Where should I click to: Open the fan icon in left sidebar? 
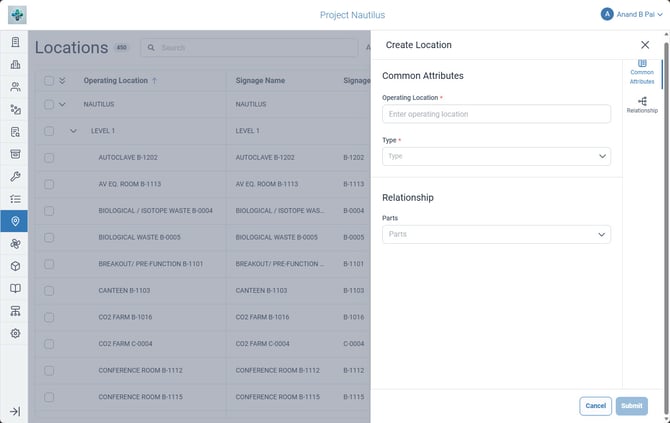click(15, 244)
